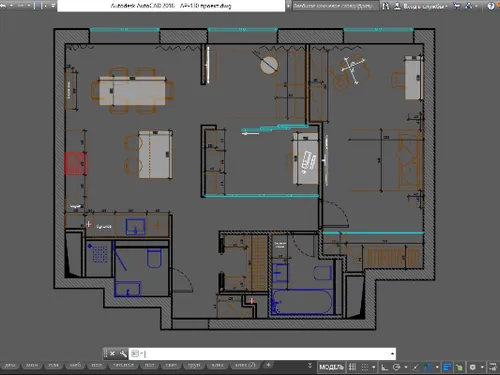Close the command line with X icon
Viewport: 500px width, 375px height.
112,354
